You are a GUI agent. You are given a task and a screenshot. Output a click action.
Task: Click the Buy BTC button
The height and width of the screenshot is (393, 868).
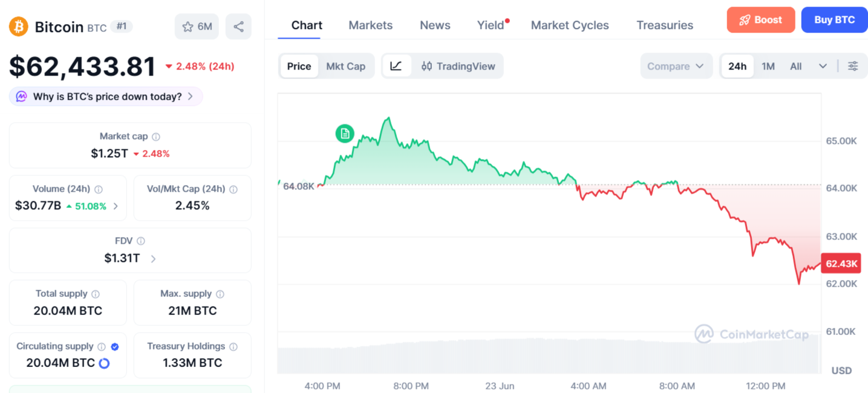(834, 20)
